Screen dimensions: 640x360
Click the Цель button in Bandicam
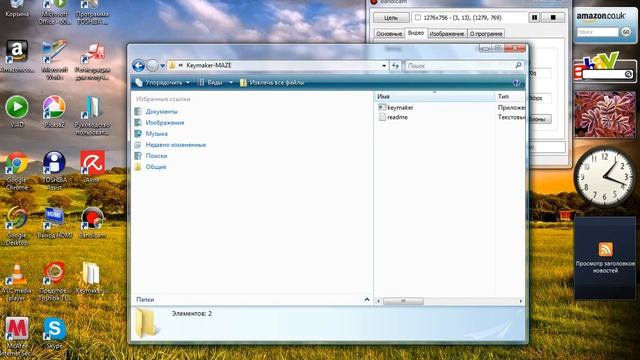pos(391,18)
